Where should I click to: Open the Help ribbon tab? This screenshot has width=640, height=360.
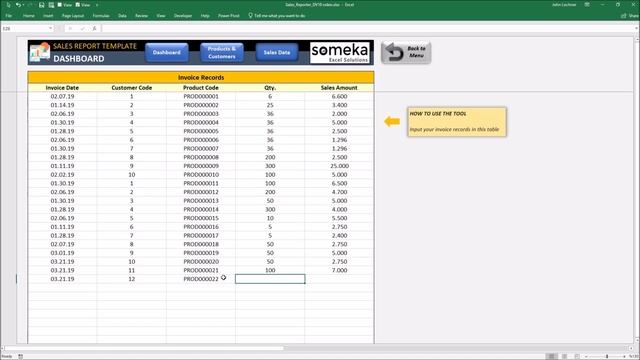tap(205, 16)
